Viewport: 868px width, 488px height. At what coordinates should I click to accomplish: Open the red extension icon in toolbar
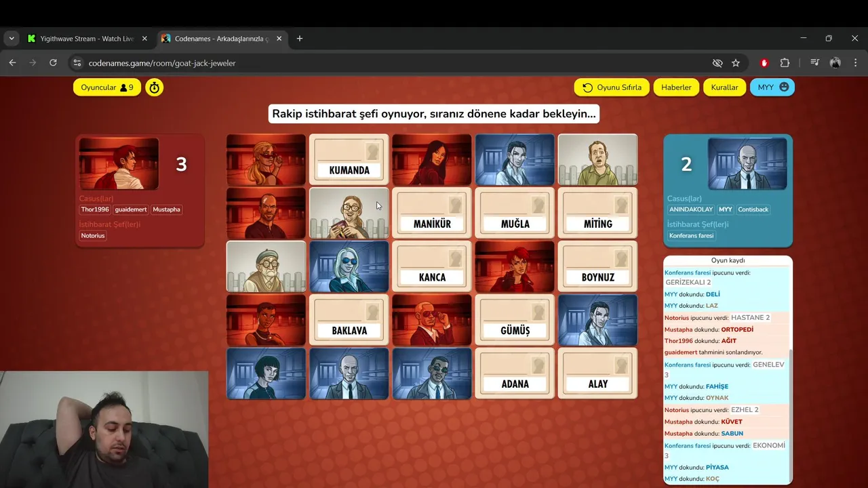[764, 63]
